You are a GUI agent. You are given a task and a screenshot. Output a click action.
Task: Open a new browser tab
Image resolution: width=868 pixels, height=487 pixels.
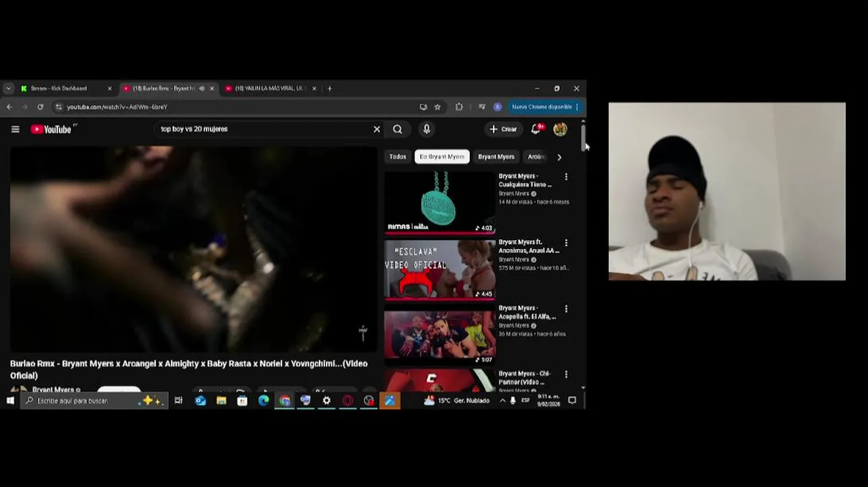coord(329,89)
